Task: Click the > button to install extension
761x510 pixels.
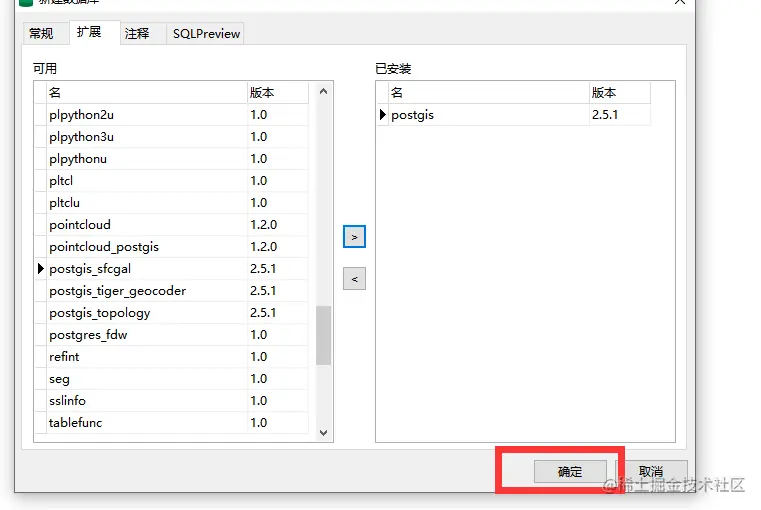Action: [x=354, y=237]
